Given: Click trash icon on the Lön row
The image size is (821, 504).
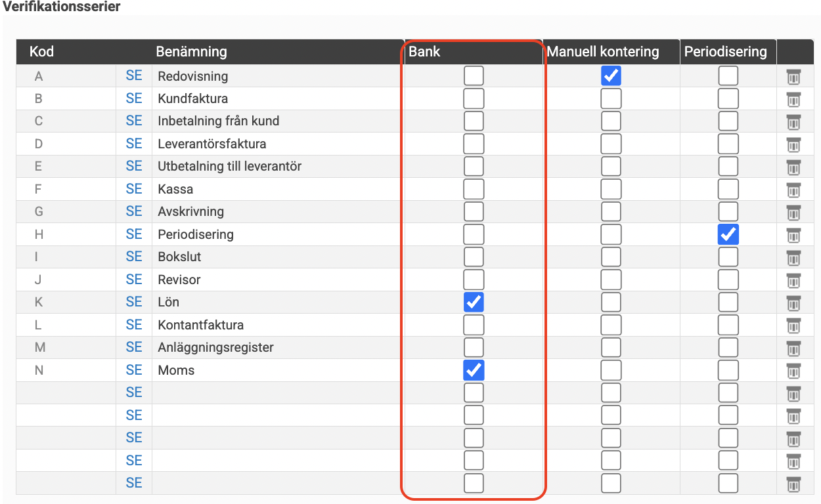Looking at the screenshot, I should 793,303.
